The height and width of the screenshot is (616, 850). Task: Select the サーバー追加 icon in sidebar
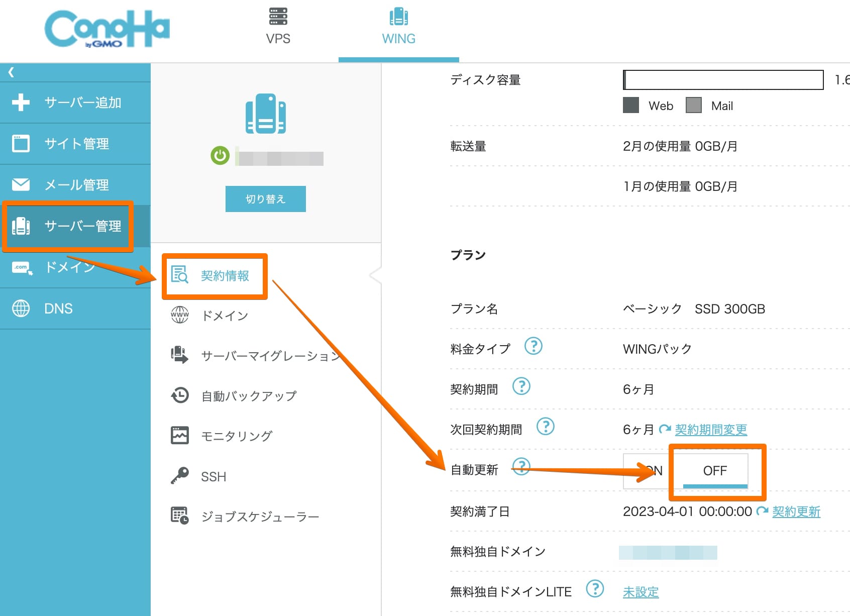click(x=20, y=102)
